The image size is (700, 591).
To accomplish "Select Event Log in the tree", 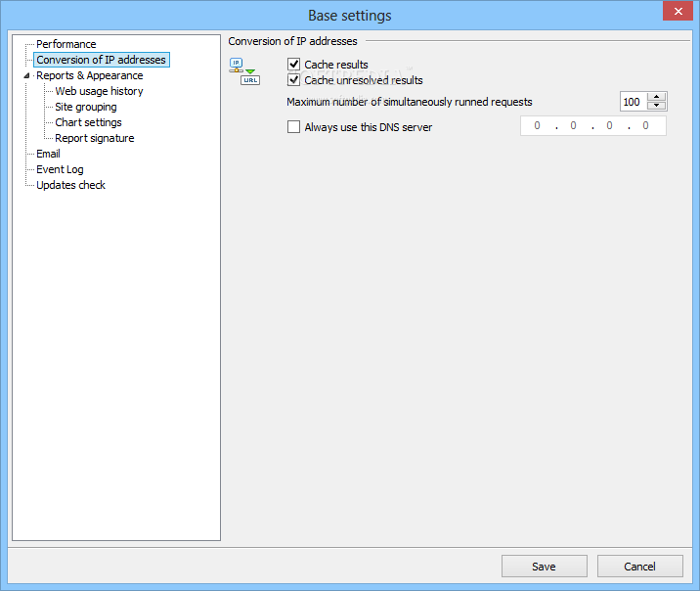I will pyautogui.click(x=60, y=169).
